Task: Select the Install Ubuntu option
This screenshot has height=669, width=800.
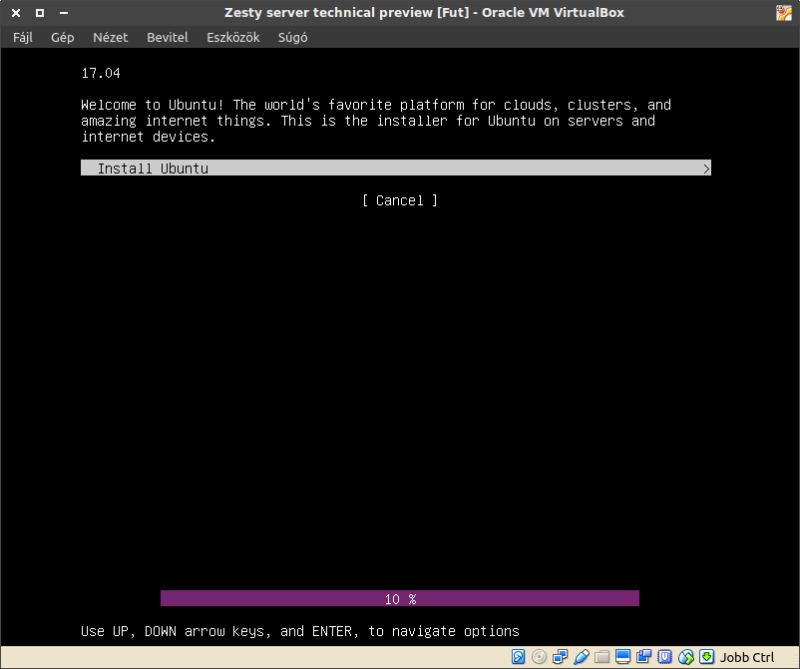Action: click(396, 168)
